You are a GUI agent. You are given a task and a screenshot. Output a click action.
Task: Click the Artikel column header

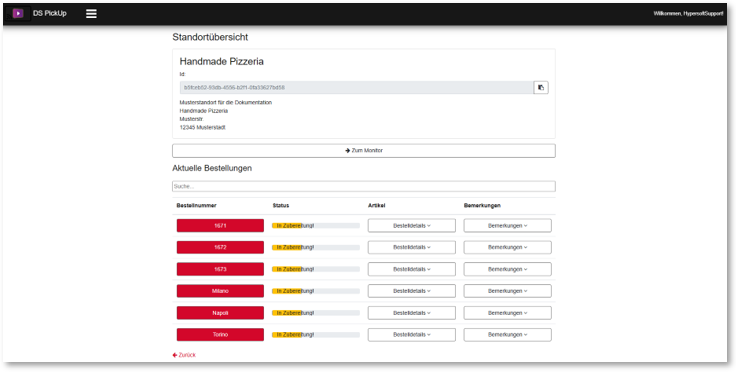point(376,206)
